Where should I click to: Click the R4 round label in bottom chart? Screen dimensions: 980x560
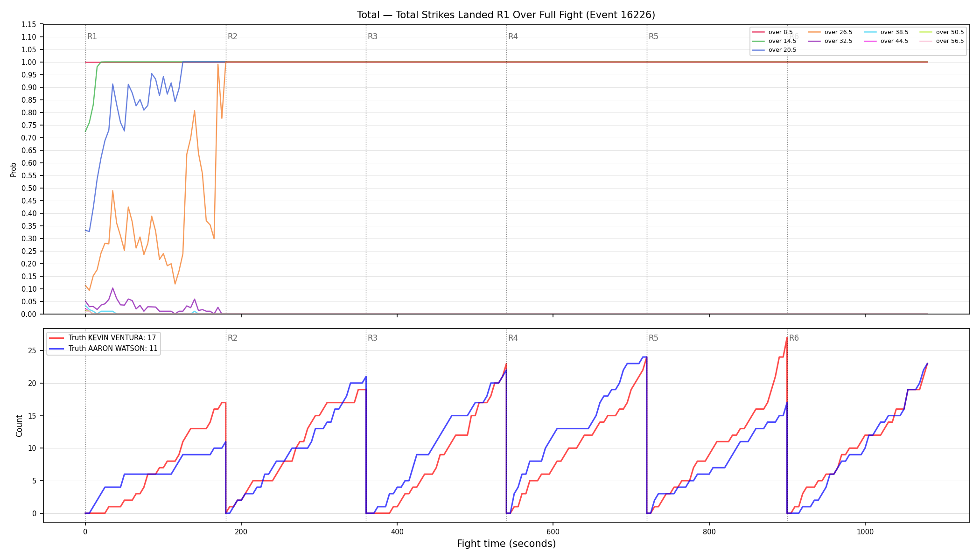[x=513, y=338]
